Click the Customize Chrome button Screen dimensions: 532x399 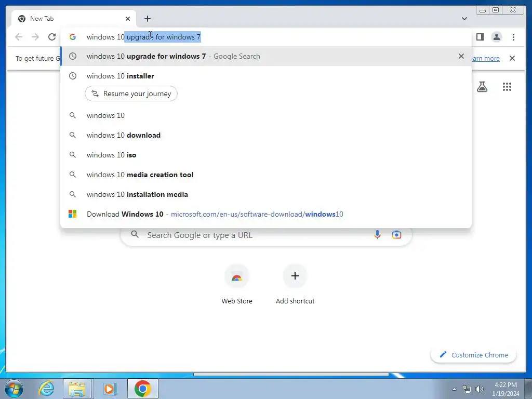click(x=474, y=355)
